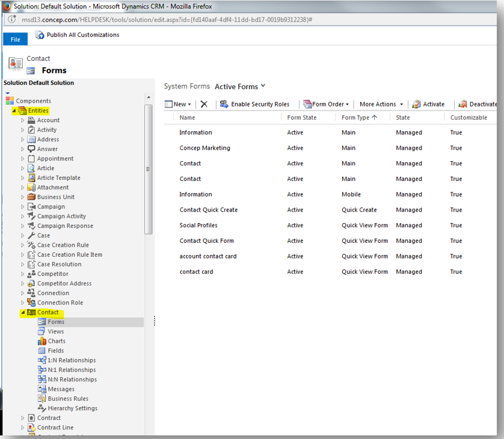Click the Appointment entity icon
This screenshot has height=439, width=504.
[x=31, y=158]
